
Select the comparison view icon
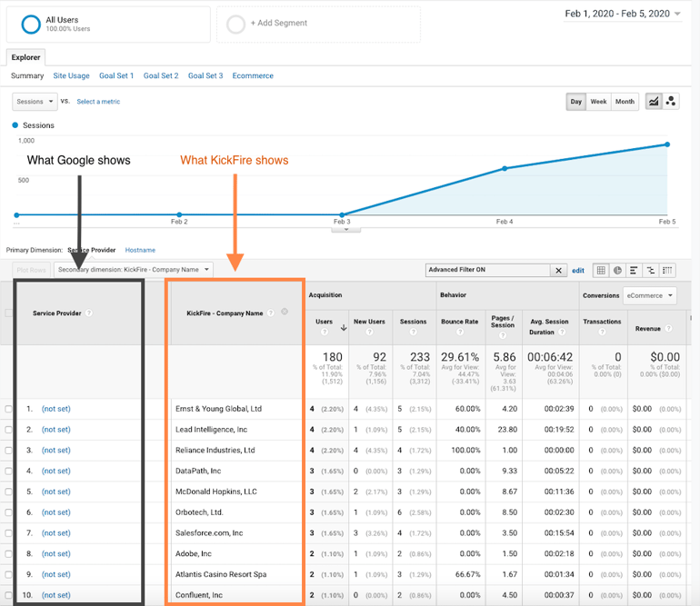point(650,271)
